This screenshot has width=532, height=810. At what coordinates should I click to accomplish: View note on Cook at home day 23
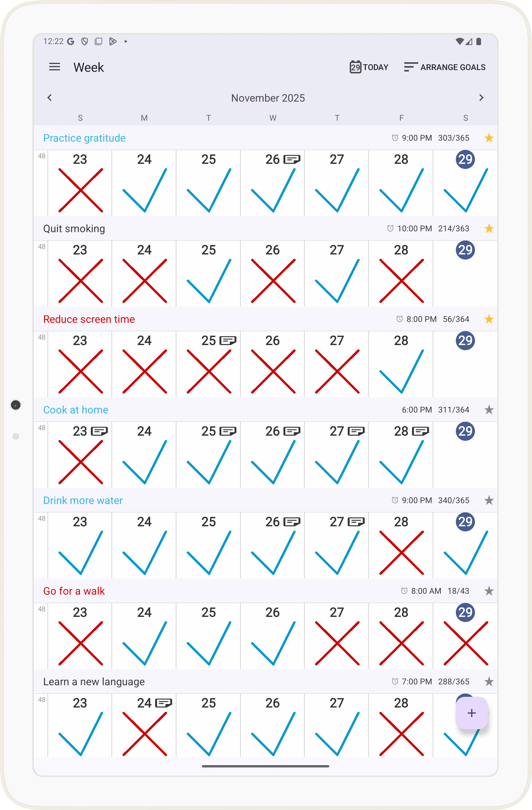point(99,431)
